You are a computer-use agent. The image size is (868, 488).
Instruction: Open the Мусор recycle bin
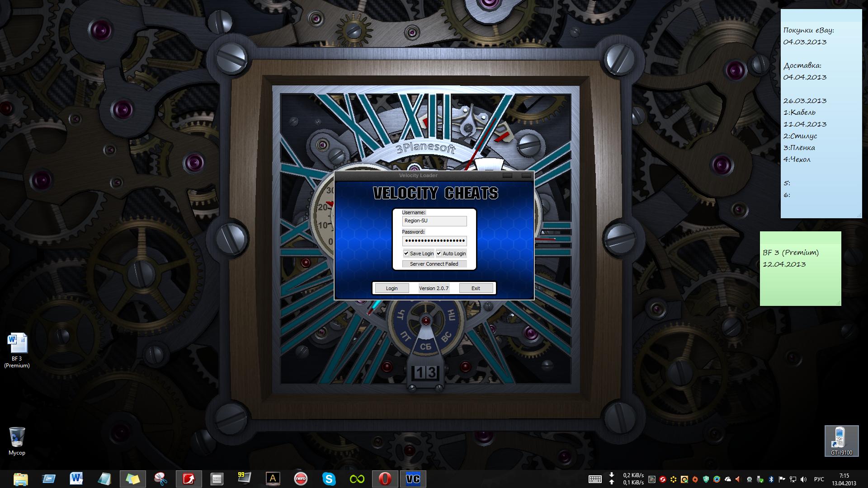click(x=17, y=441)
